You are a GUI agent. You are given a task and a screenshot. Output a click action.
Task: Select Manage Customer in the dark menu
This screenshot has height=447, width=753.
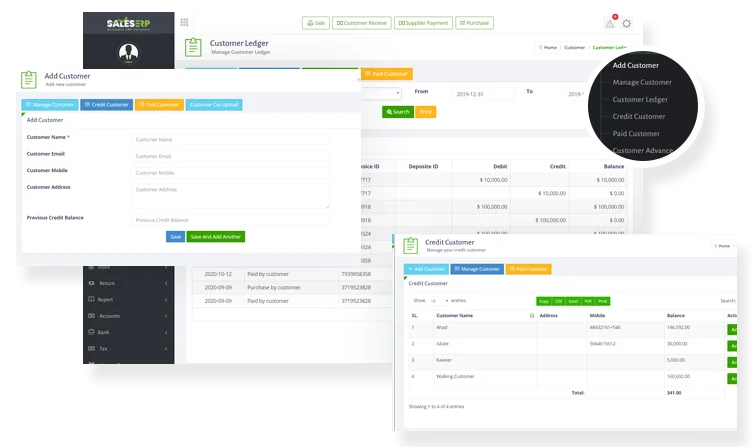tap(641, 82)
